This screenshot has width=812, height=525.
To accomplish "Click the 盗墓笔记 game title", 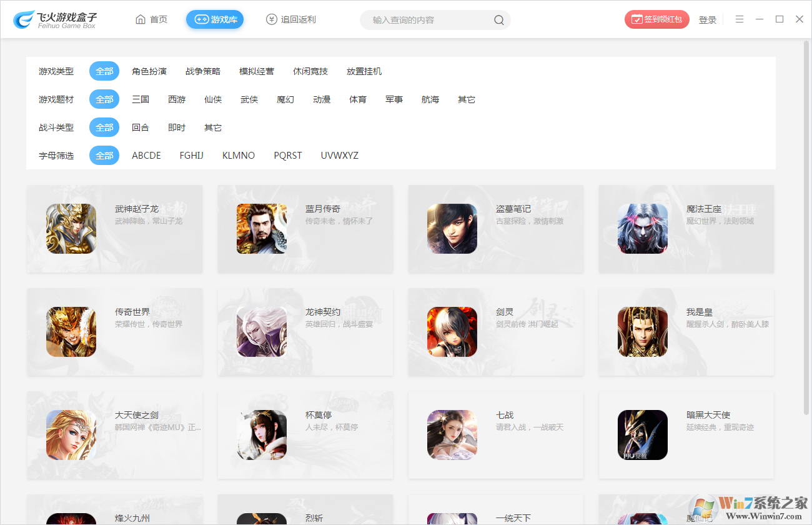I will pyautogui.click(x=513, y=209).
